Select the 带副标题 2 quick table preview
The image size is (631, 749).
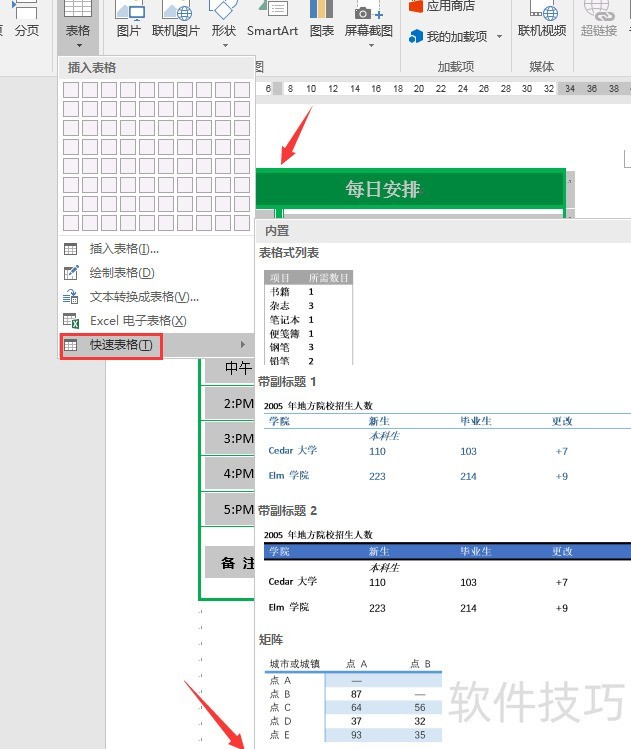pyautogui.click(x=447, y=571)
